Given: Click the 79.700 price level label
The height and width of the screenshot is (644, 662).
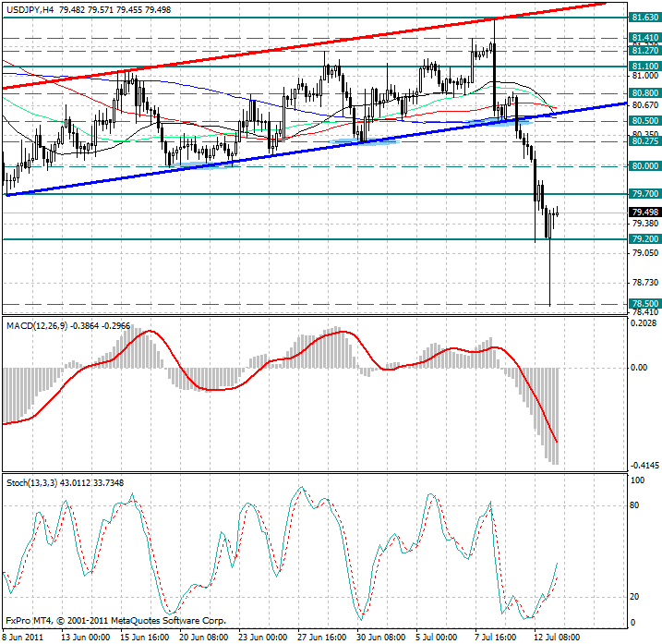Looking at the screenshot, I should click(644, 194).
